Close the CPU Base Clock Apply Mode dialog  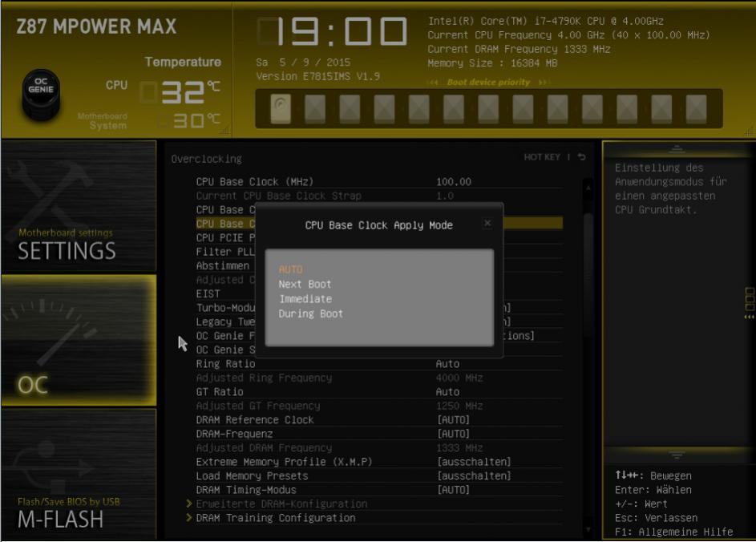pyautogui.click(x=487, y=223)
